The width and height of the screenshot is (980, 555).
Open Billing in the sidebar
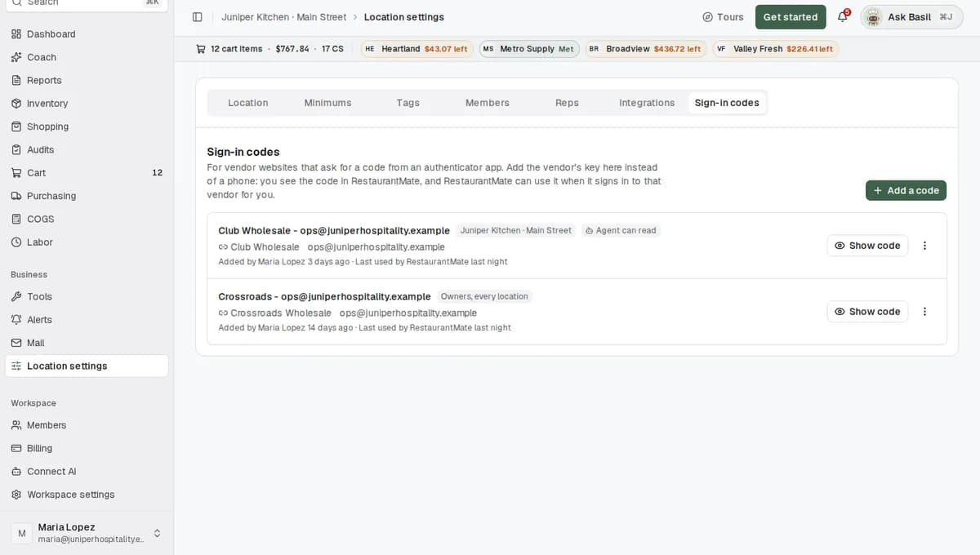coord(87,448)
